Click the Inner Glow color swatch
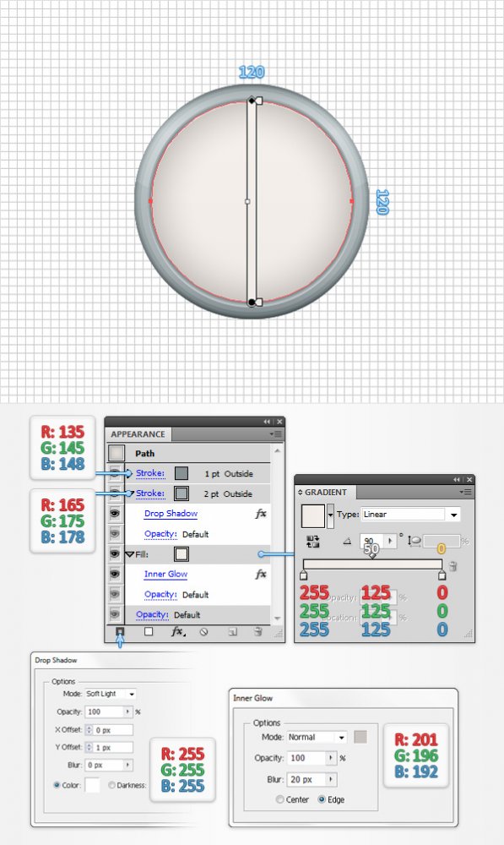The image size is (504, 845). click(360, 737)
